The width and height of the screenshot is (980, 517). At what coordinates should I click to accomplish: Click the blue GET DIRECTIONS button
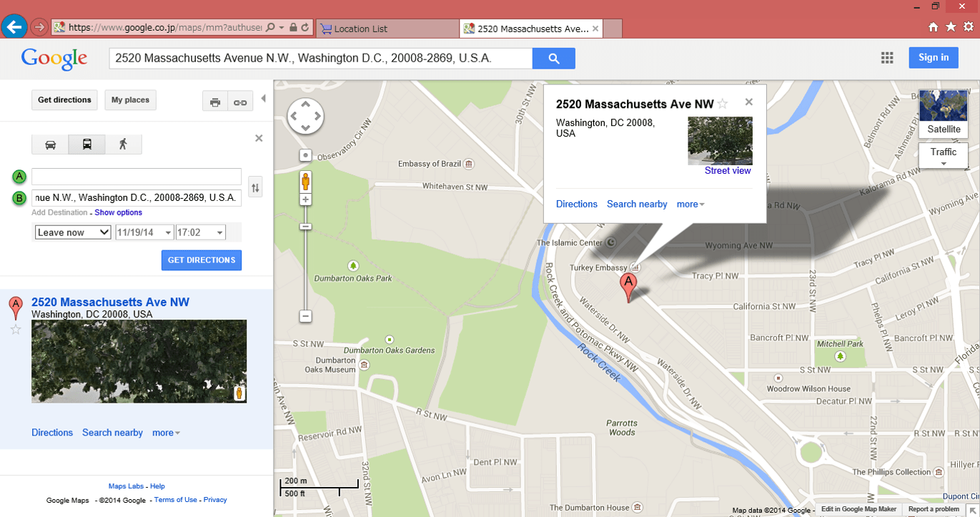pyautogui.click(x=202, y=260)
